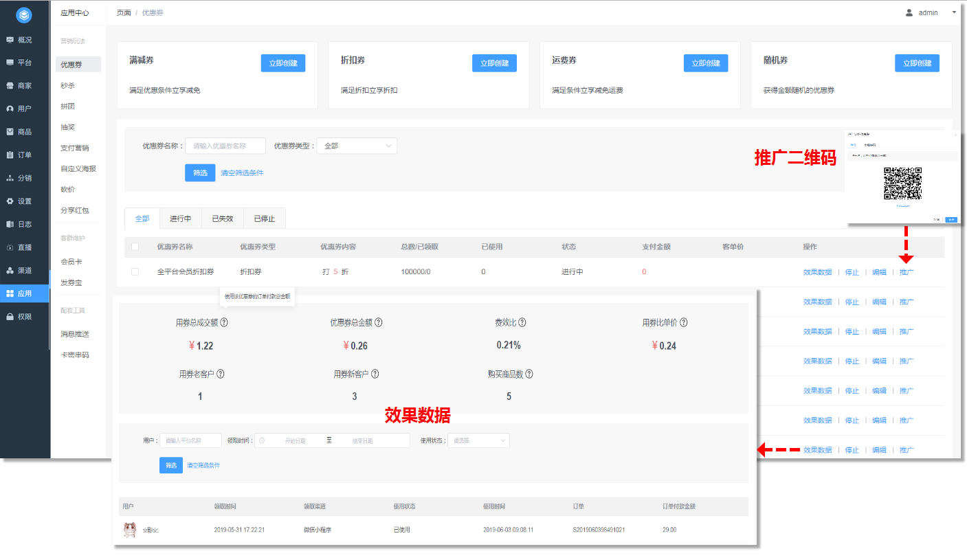Click help icon next to 购买商品数

click(x=529, y=374)
